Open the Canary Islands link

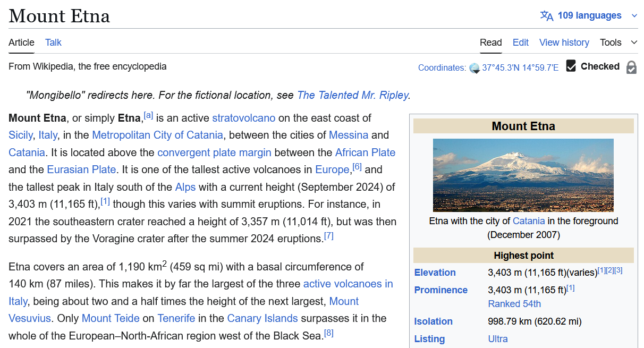click(262, 318)
